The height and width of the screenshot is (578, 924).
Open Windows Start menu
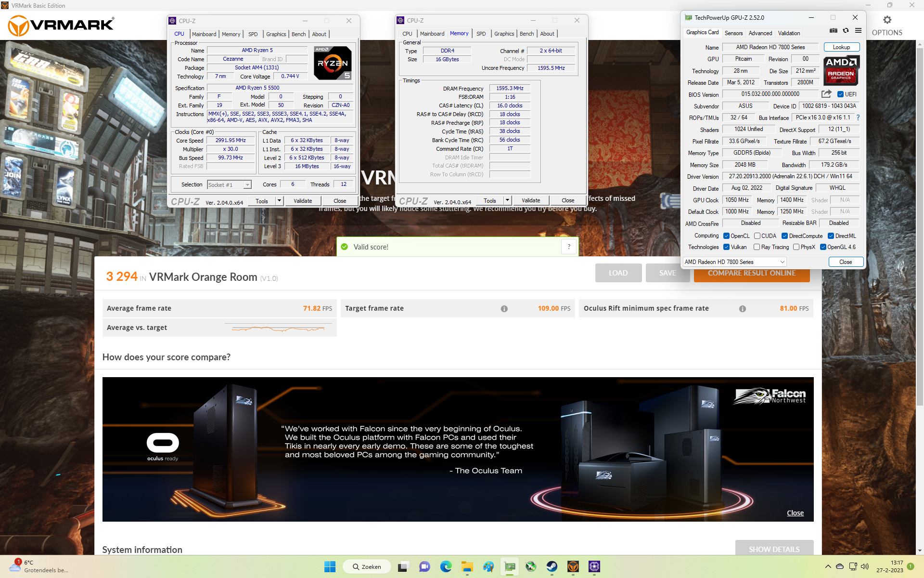tap(330, 567)
